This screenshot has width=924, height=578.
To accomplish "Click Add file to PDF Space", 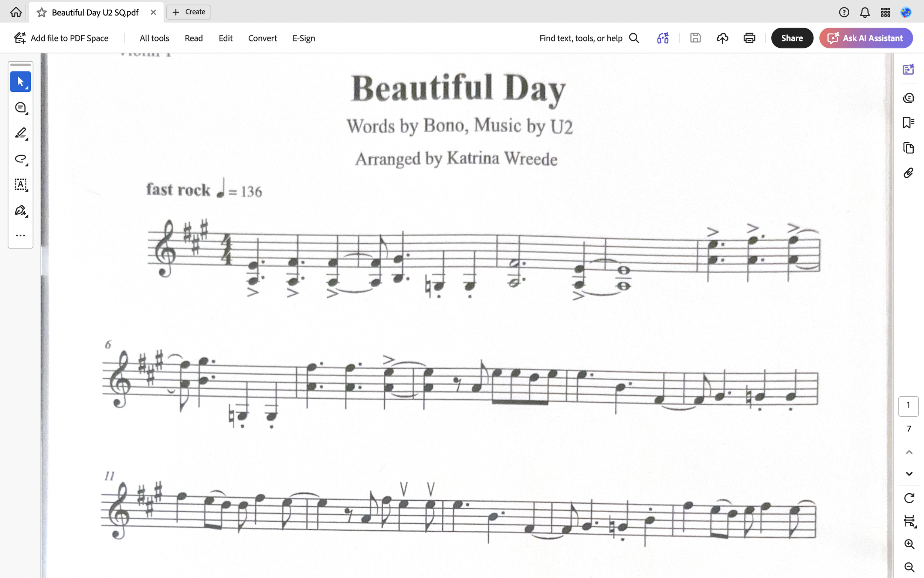I will (61, 38).
